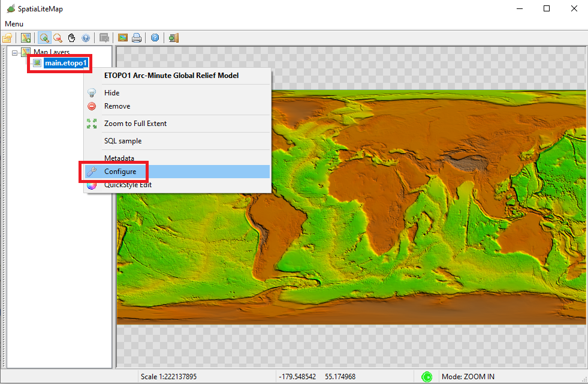588x384 pixels.
Task: Click the open database folder toolbar icon
Action: coord(8,38)
